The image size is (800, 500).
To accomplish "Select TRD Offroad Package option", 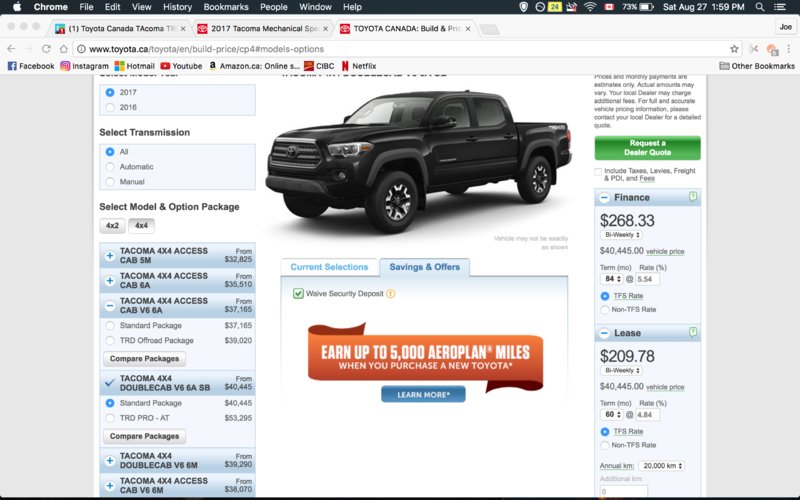I will tap(110, 340).
